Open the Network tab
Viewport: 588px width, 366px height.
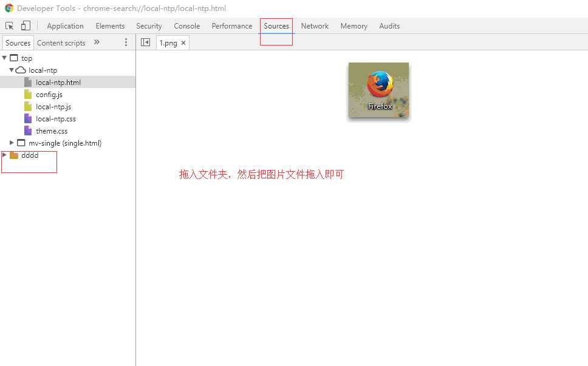pos(315,26)
